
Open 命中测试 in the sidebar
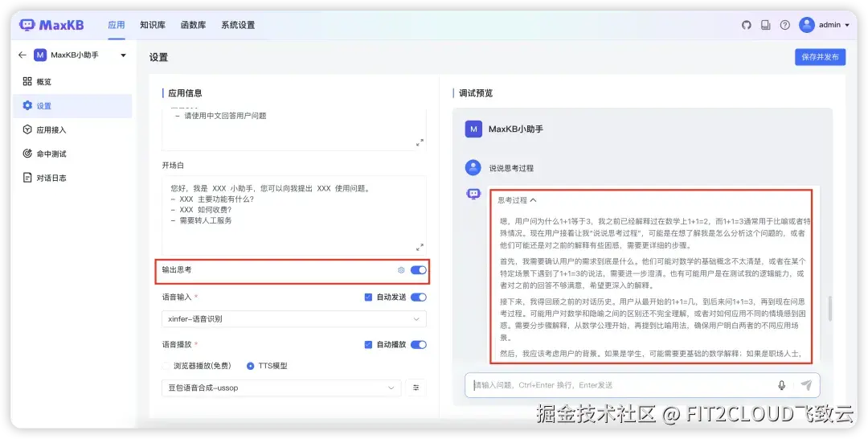click(x=72, y=154)
